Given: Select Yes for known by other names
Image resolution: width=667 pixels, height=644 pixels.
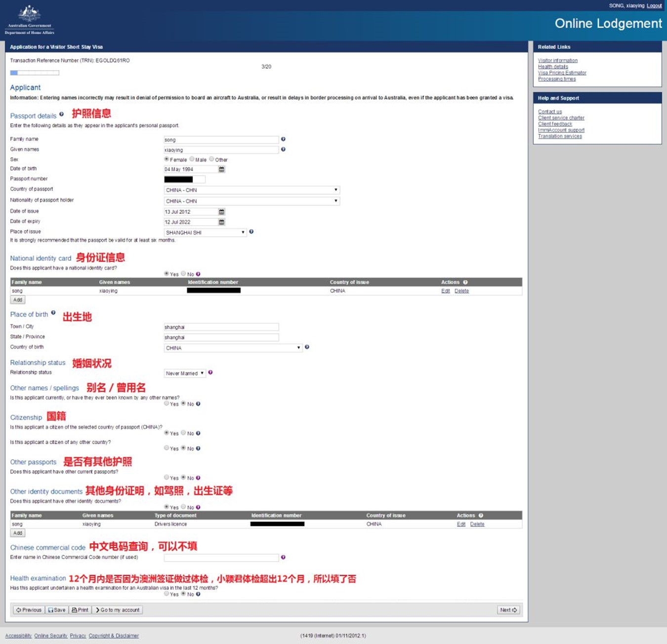Looking at the screenshot, I should pos(167,403).
